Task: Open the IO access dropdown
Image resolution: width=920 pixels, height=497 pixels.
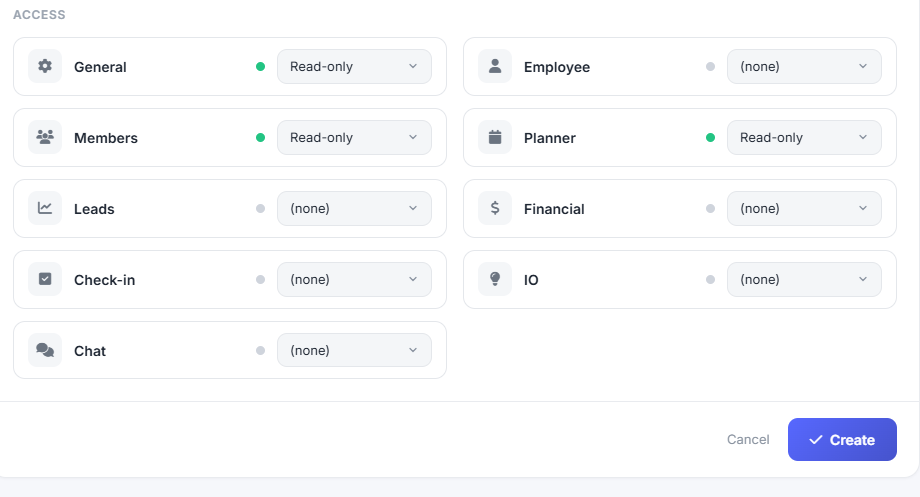Action: 804,279
